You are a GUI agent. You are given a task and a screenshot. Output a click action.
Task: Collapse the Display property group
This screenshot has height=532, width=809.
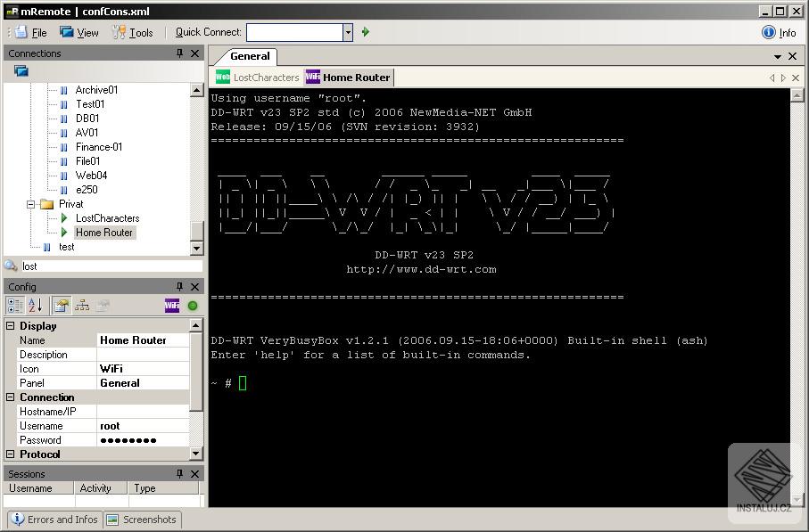coord(11,326)
